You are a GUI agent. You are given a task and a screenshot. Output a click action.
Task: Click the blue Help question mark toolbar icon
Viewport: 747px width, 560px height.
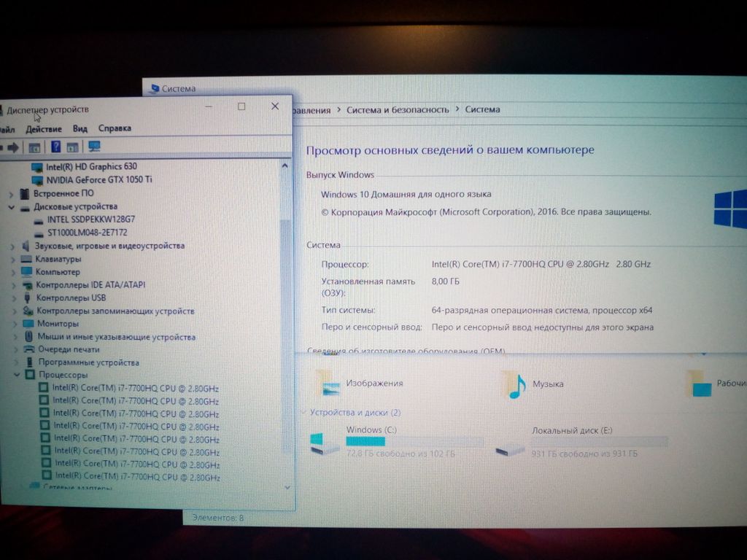55,147
